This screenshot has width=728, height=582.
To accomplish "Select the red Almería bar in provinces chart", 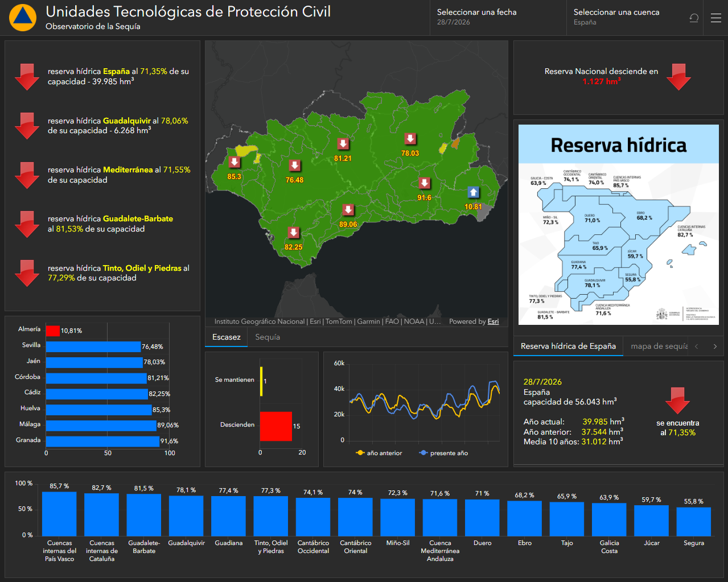I will pyautogui.click(x=53, y=331).
